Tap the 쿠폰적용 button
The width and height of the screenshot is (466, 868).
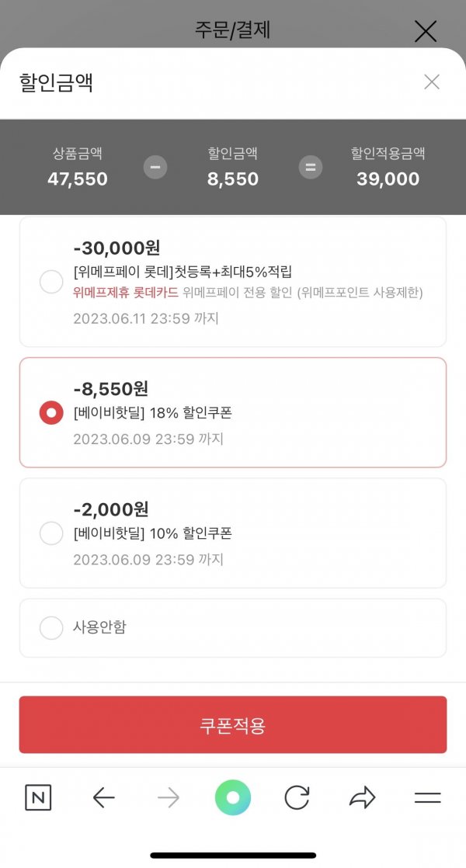(233, 724)
